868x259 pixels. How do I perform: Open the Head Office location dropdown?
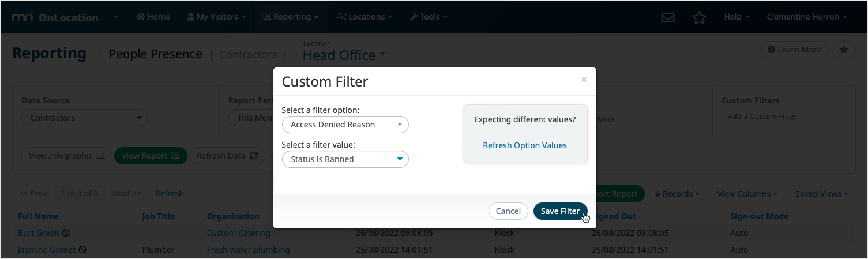[344, 55]
